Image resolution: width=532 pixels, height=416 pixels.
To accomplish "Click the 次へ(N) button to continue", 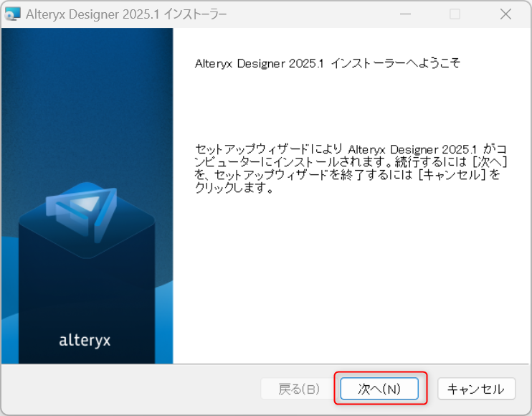I will (x=379, y=389).
